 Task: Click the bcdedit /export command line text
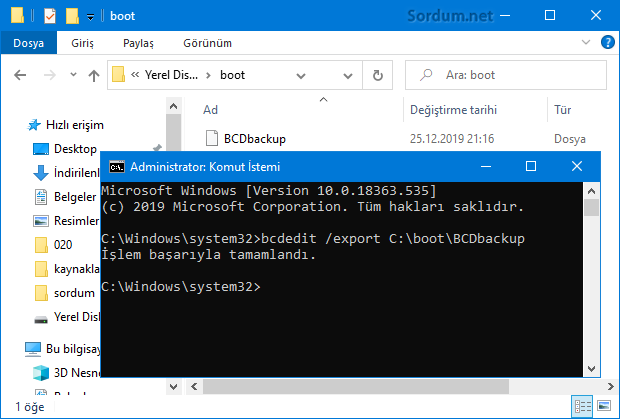coord(393,239)
